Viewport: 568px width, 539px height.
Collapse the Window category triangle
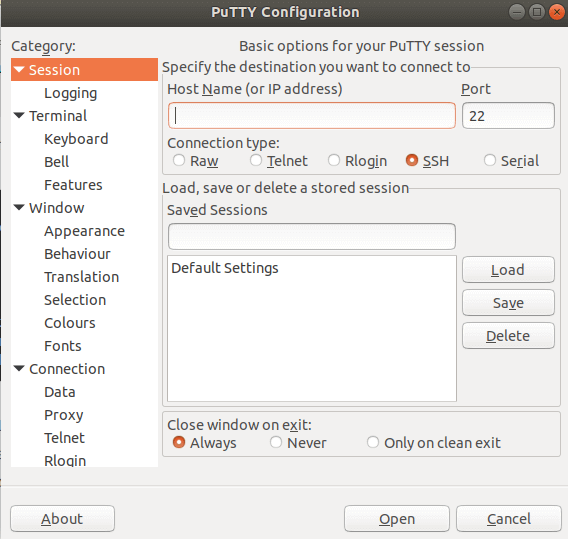(19, 208)
